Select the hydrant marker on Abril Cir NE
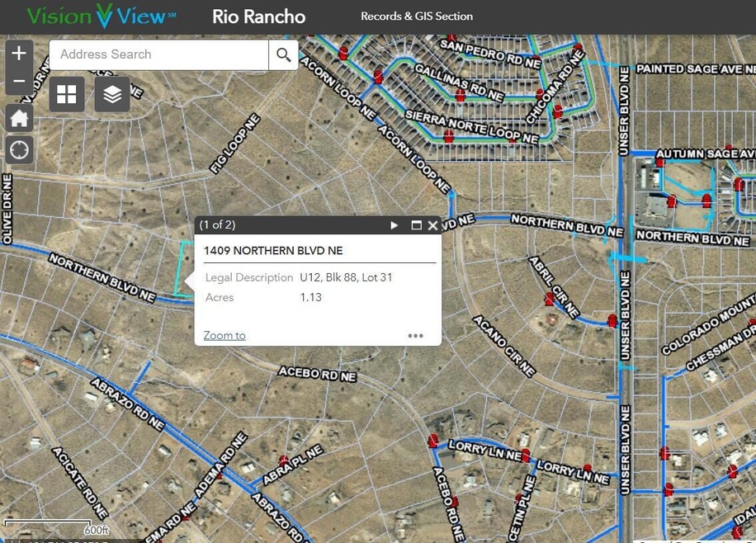This screenshot has width=756, height=543. (550, 299)
